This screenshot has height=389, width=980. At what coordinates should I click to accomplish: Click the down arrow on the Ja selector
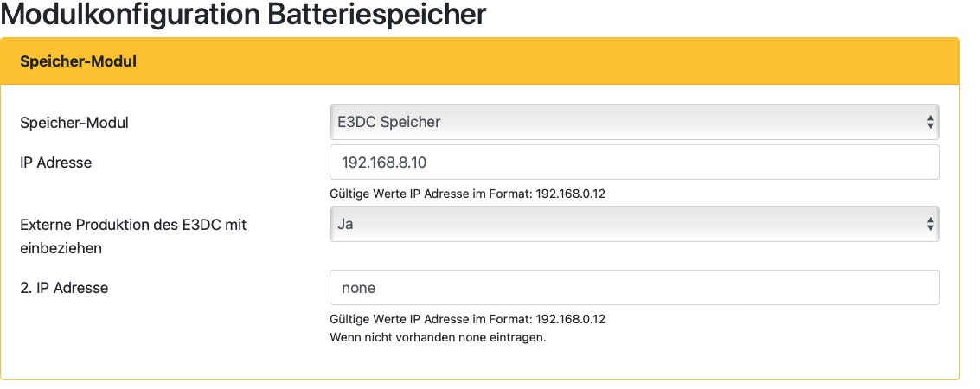click(930, 229)
